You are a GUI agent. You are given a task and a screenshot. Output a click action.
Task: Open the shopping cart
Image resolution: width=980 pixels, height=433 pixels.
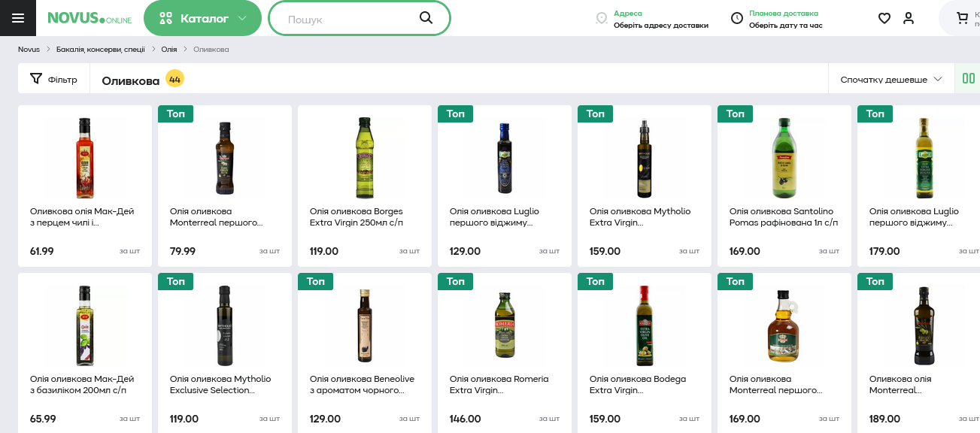(962, 18)
